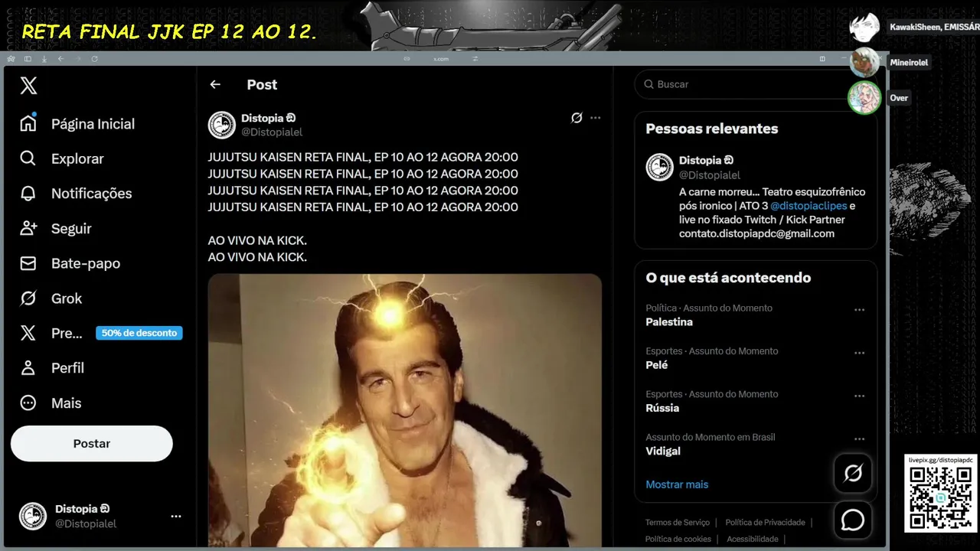Open the floating Grok button
The image size is (980, 551).
point(853,473)
